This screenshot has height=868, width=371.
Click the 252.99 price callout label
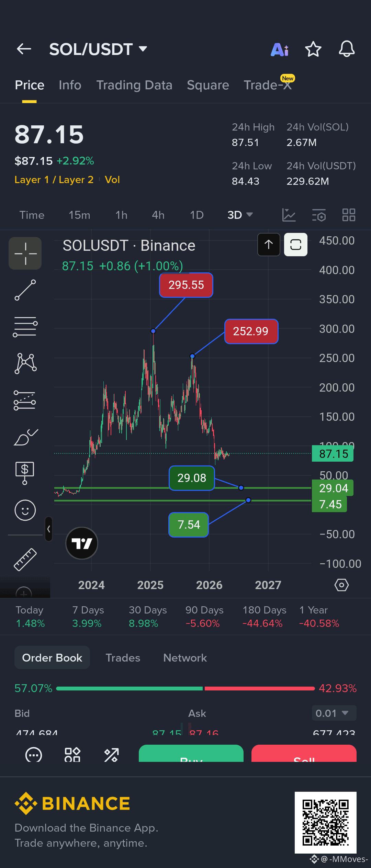point(251,331)
